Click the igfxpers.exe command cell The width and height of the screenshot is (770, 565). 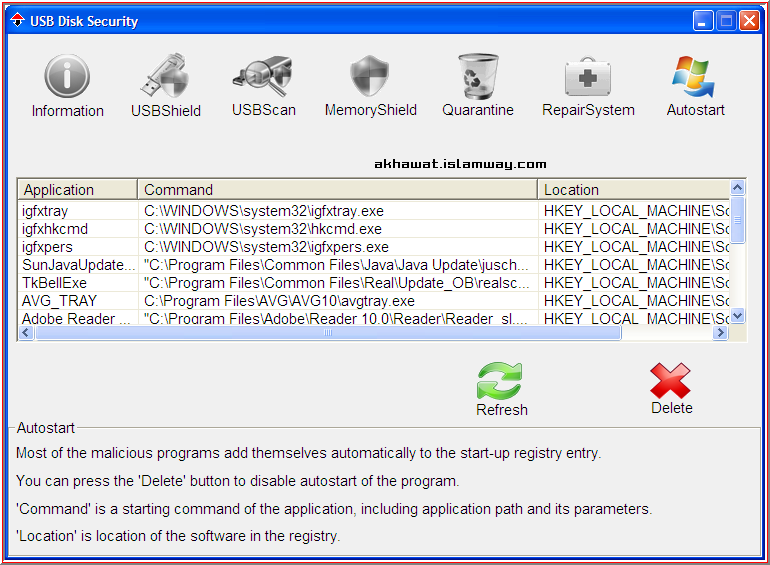coord(338,246)
